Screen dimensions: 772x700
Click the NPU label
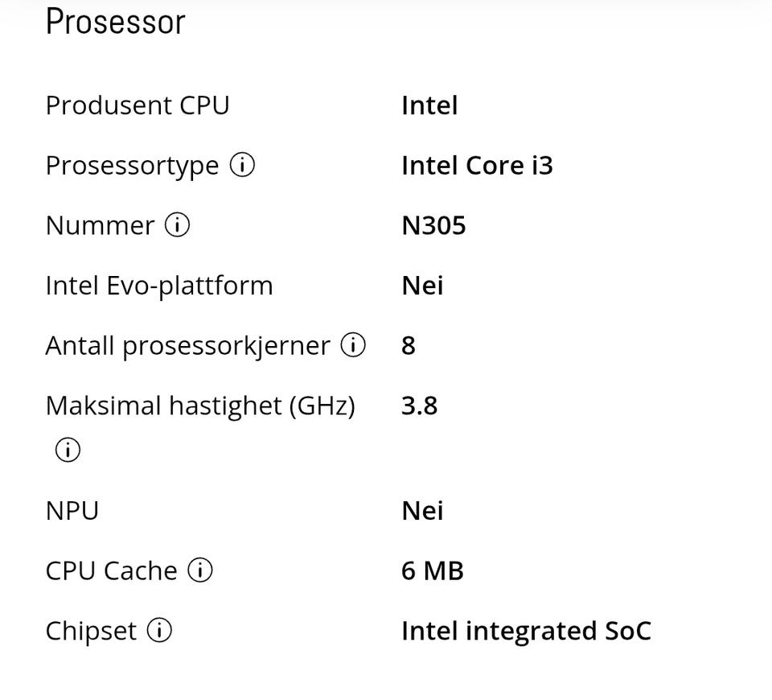click(72, 511)
